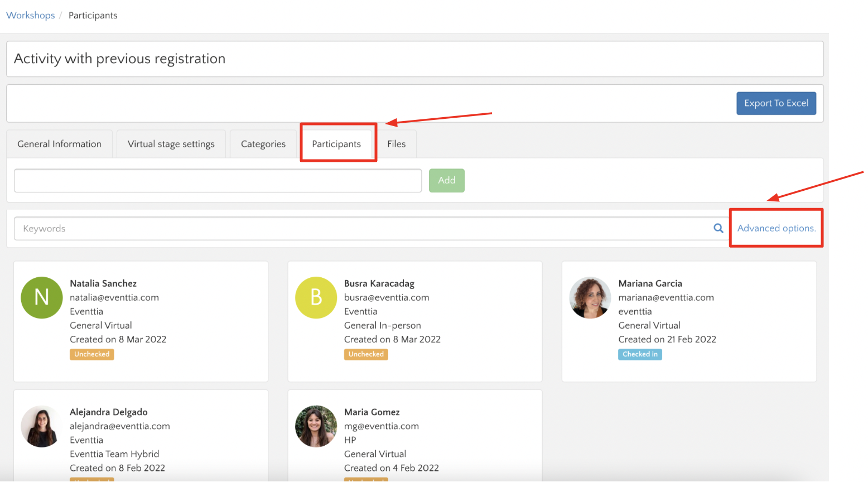Click the search magnifier icon
Image resolution: width=868 pixels, height=482 pixels.
tap(718, 228)
